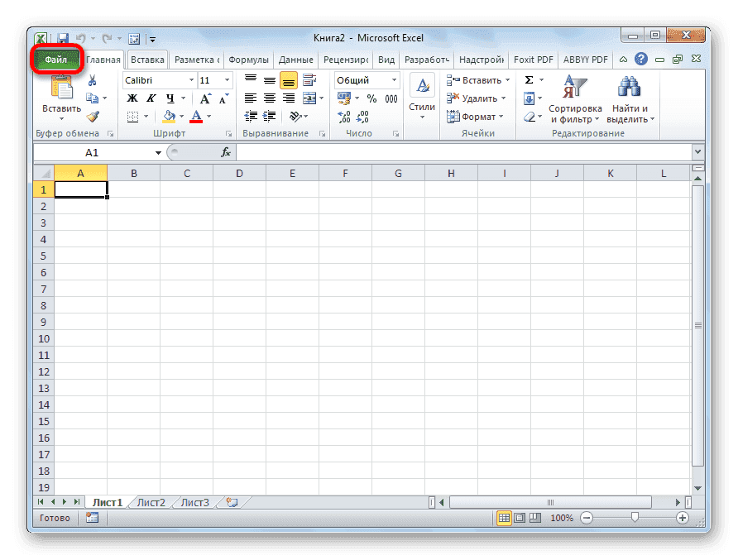Viewport: 738px width, 560px height.
Task: Open the number format Общий dropdown
Action: pyautogui.click(x=395, y=80)
